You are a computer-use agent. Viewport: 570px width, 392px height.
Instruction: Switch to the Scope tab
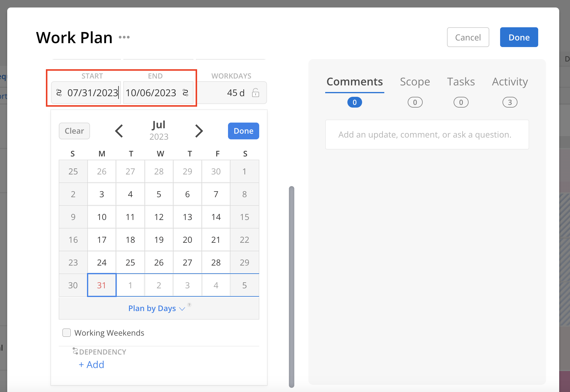415,82
